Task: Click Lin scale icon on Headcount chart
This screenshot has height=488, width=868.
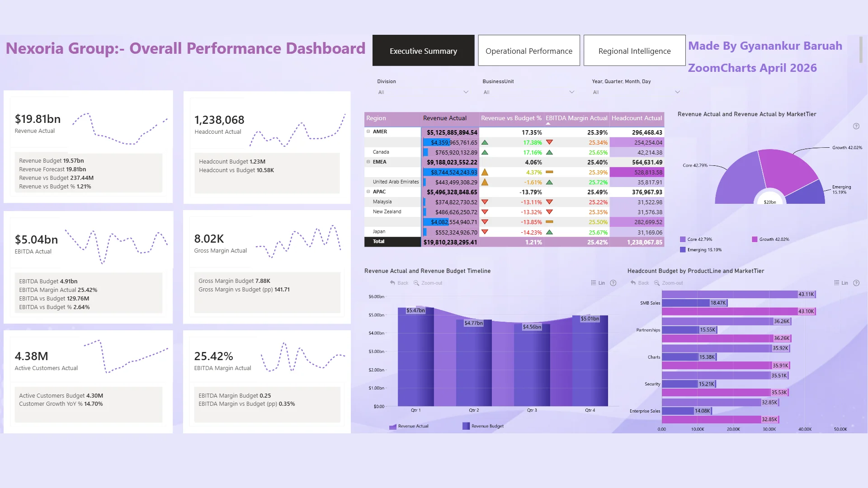Action: (x=837, y=283)
